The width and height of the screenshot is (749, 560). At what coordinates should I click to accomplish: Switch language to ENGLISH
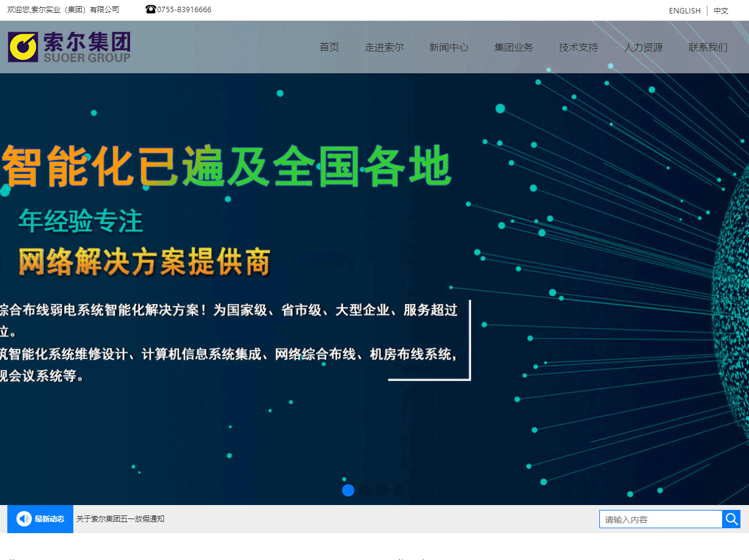point(685,10)
